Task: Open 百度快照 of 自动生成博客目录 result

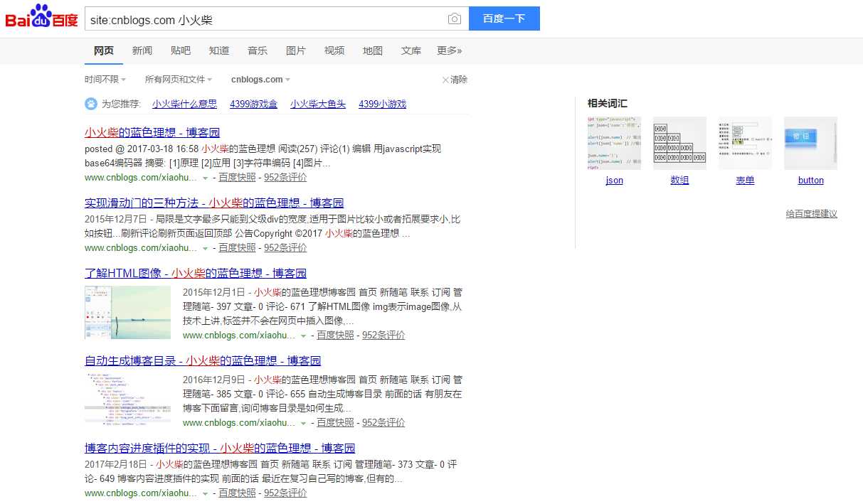Action: [335, 423]
